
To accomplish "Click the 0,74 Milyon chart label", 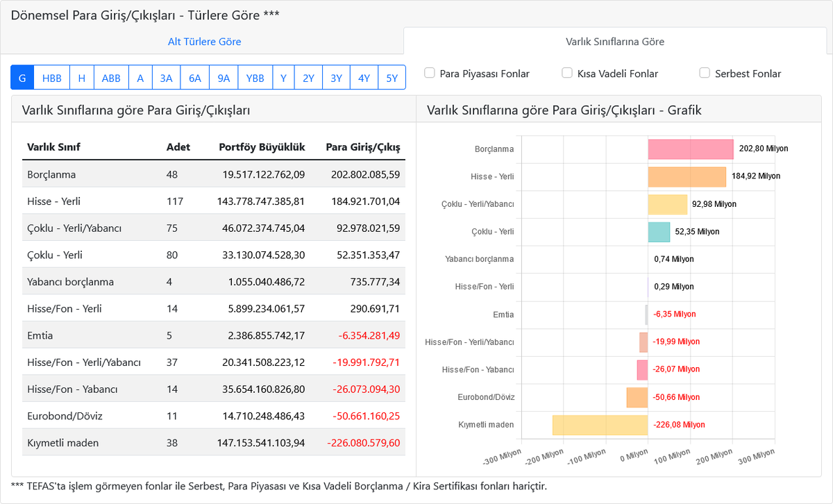I will point(673,259).
